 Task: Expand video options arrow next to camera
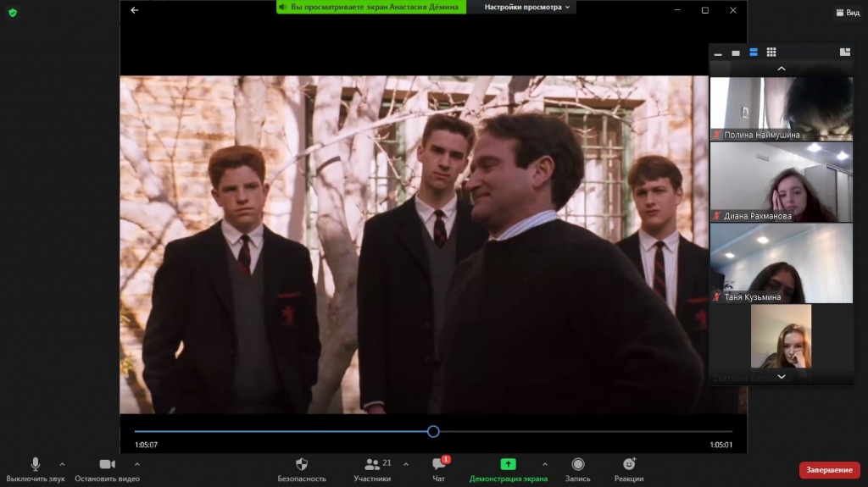coord(137,464)
